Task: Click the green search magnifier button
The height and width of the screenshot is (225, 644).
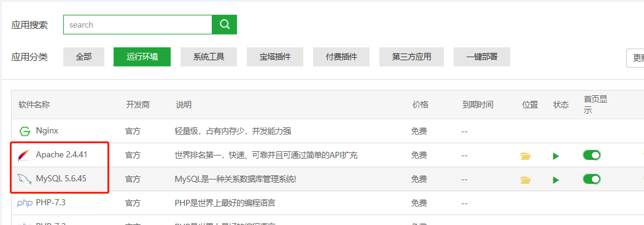Action: point(224,25)
